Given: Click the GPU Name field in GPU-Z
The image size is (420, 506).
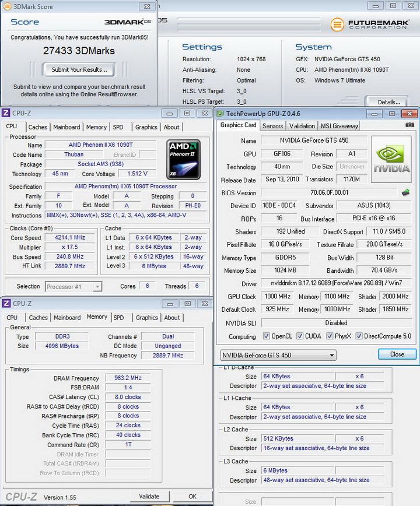Looking at the screenshot, I should 314,140.
